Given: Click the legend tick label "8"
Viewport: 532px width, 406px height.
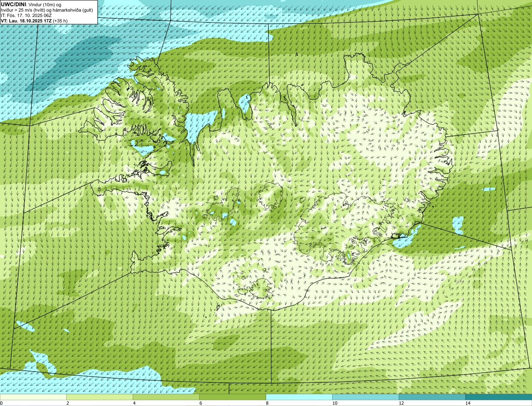Looking at the screenshot, I should [x=267, y=403].
